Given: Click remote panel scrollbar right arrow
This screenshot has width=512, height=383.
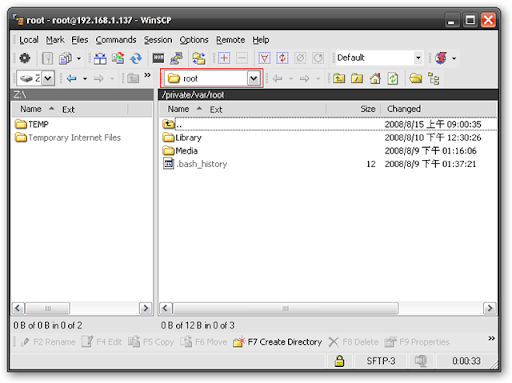Looking at the screenshot, I should 490,308.
